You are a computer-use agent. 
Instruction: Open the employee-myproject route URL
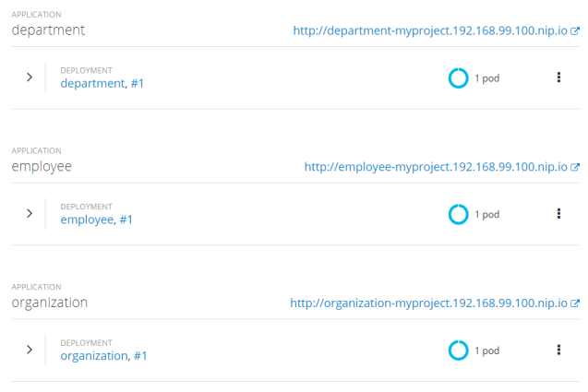(x=436, y=167)
